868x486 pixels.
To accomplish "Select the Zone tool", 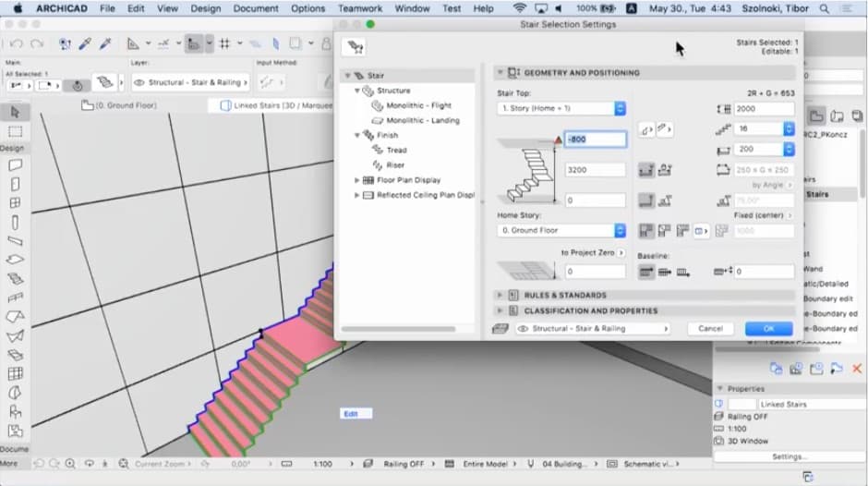I will (x=15, y=431).
